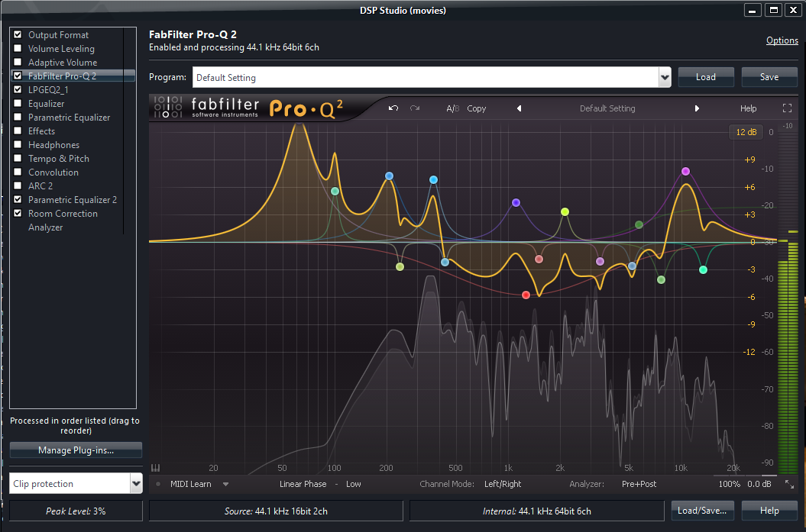Toggle the global bypass dot beside MIDI Learn
This screenshot has width=806, height=532.
(158, 484)
